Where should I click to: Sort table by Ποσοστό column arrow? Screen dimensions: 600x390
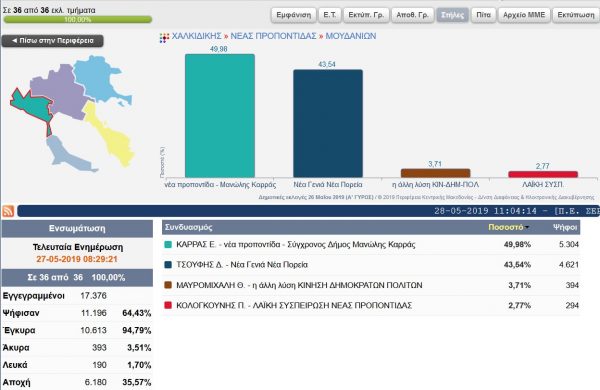(527, 227)
